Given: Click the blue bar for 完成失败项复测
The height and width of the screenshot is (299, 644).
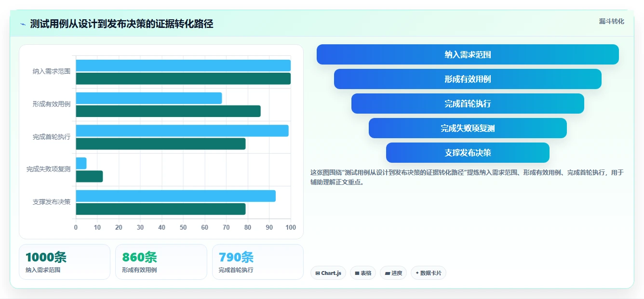Looking at the screenshot, I should tap(81, 163).
